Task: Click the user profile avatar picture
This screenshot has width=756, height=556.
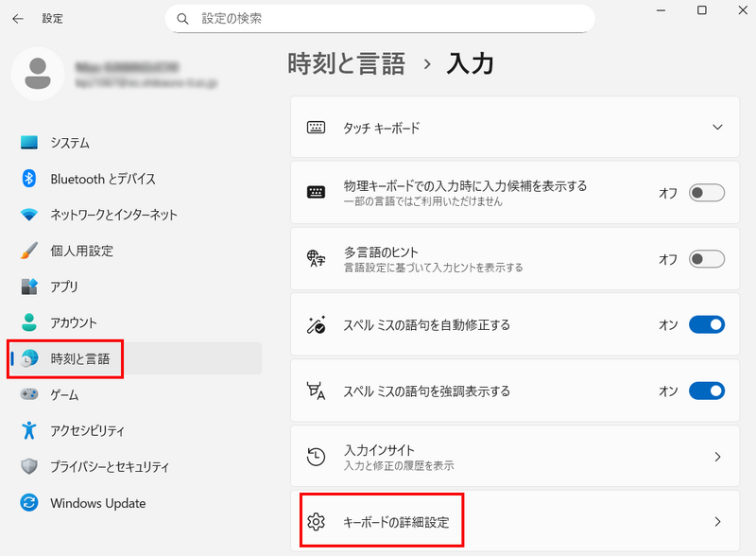Action: [x=38, y=74]
